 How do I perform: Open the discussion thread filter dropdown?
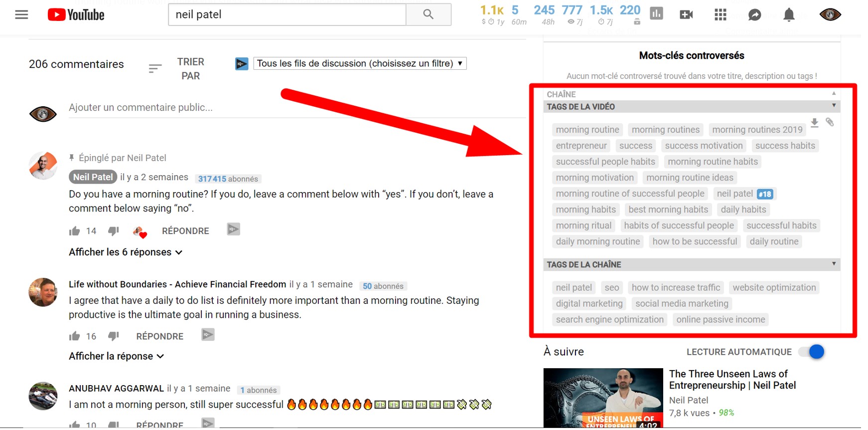(360, 63)
